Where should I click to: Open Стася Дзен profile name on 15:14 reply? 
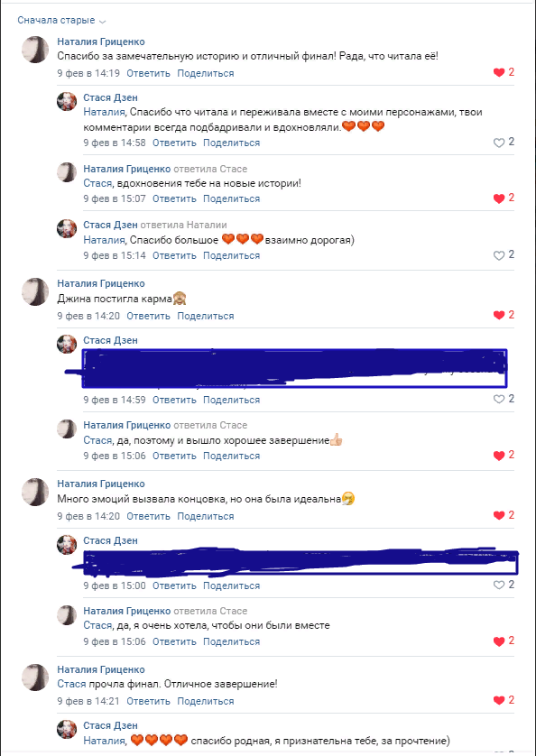tap(110, 225)
